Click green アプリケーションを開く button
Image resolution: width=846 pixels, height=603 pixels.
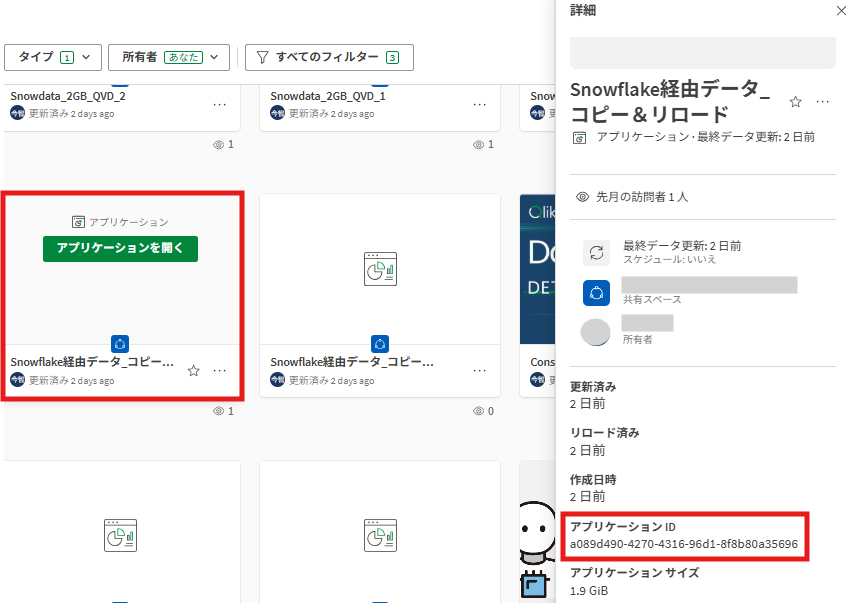120,249
